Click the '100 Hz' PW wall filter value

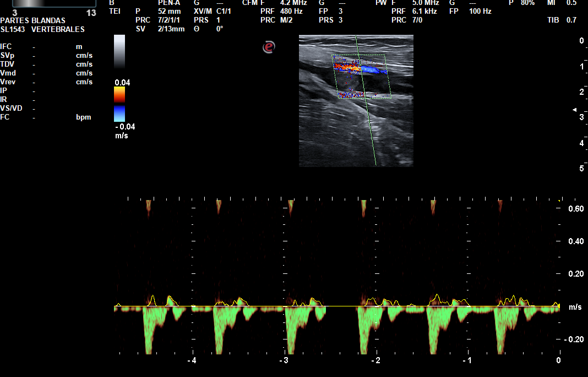point(480,11)
